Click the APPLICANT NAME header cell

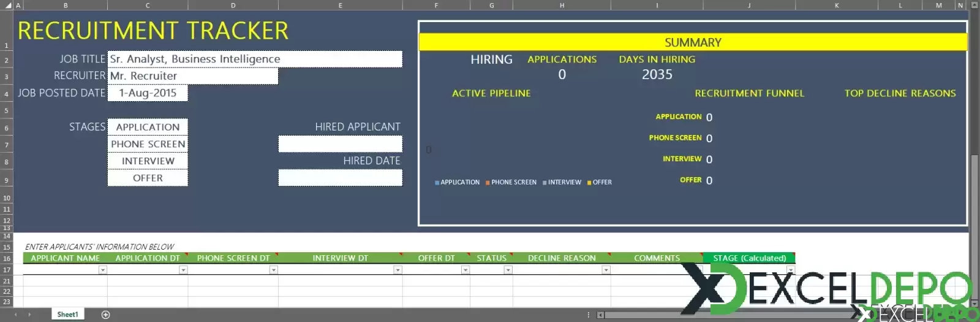66,258
